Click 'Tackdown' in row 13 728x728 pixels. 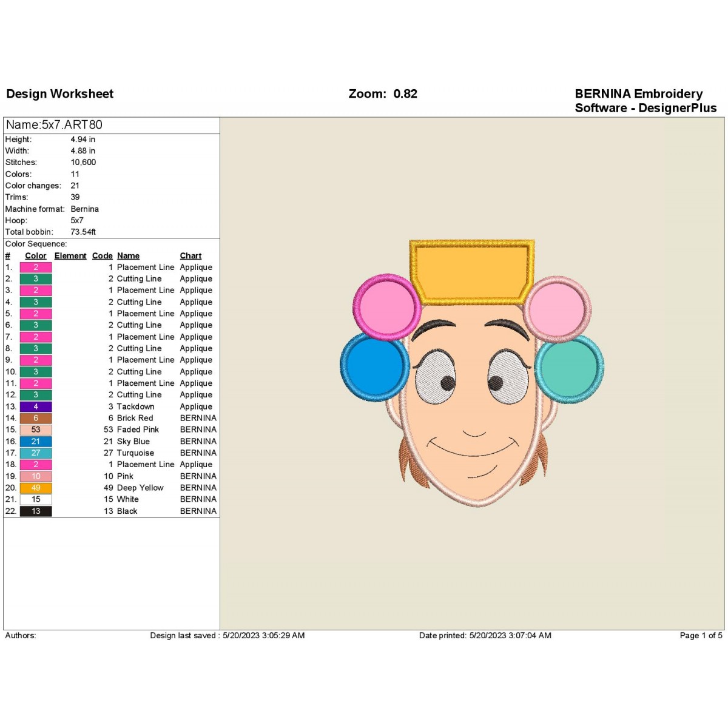pyautogui.click(x=135, y=407)
